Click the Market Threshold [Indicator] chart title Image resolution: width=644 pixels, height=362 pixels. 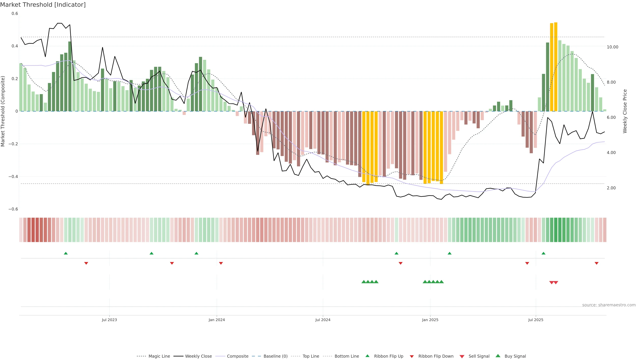point(43,5)
